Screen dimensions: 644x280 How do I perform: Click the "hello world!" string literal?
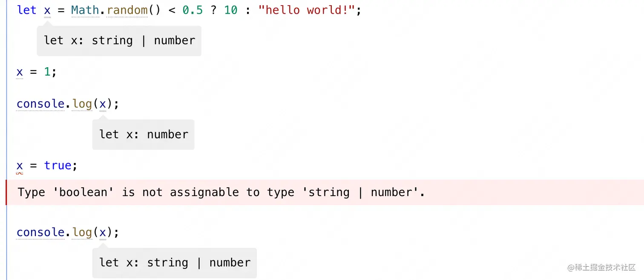tap(307, 10)
